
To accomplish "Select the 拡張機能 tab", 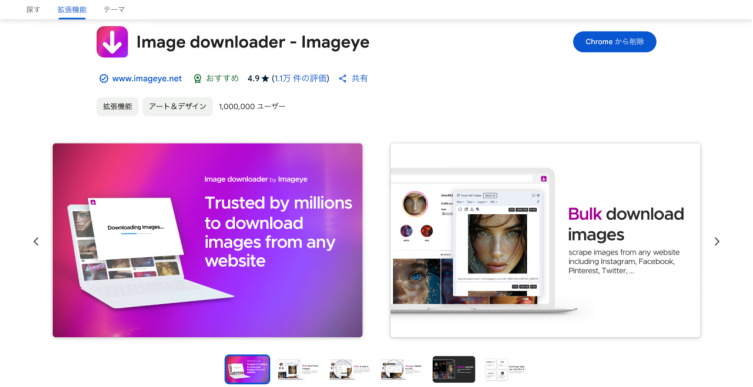I will click(72, 9).
